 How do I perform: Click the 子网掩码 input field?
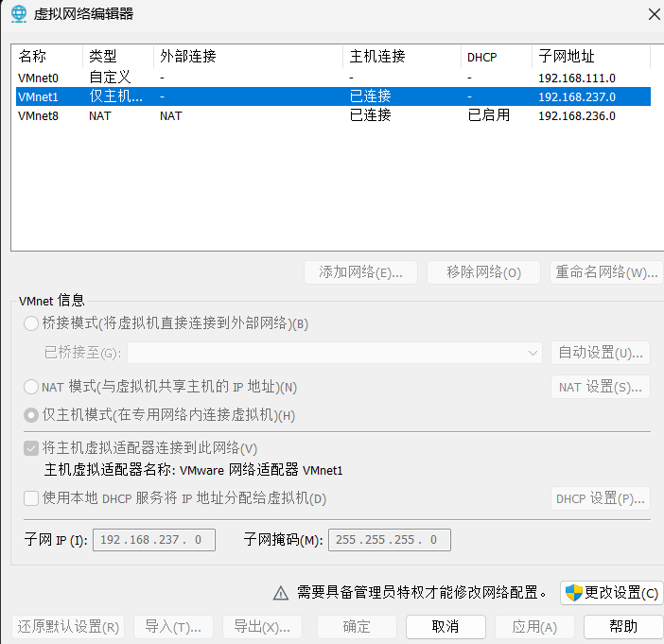point(390,540)
